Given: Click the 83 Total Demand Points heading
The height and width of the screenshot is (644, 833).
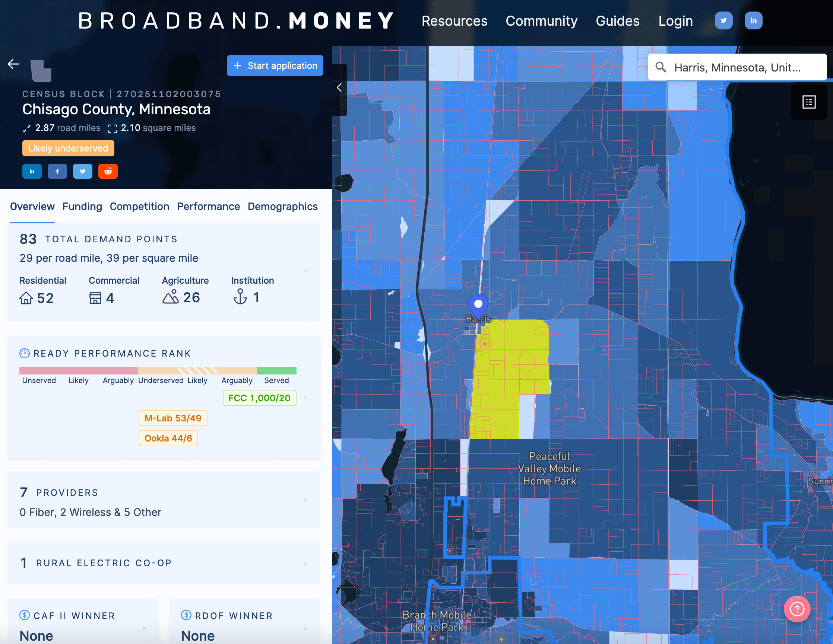Looking at the screenshot, I should pyautogui.click(x=98, y=239).
